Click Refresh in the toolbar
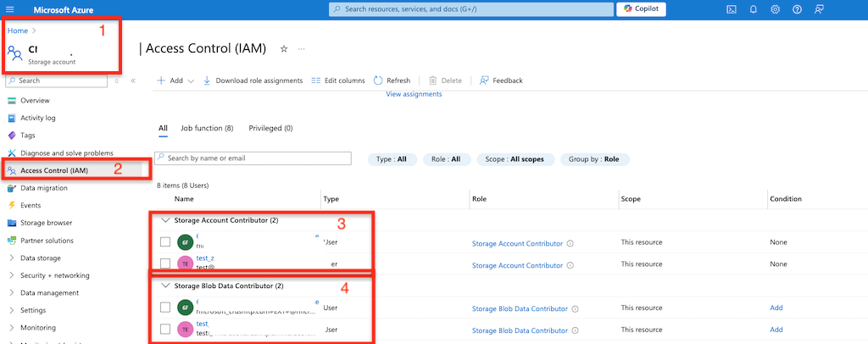This screenshot has width=868, height=344. [392, 80]
